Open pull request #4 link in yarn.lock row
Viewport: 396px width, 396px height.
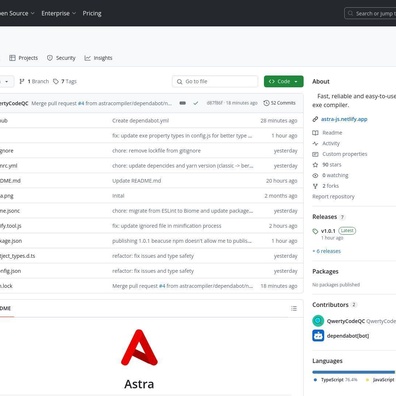click(162, 286)
